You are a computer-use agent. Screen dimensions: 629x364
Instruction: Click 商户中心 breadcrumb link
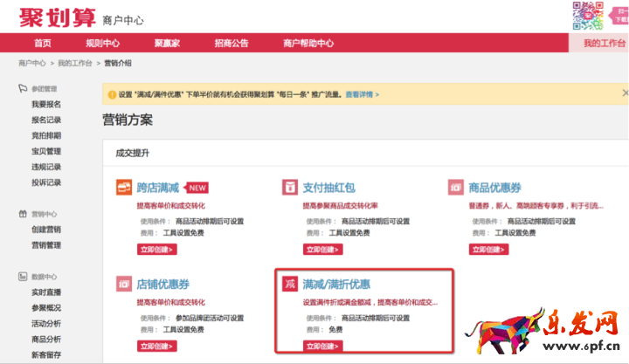pos(32,63)
